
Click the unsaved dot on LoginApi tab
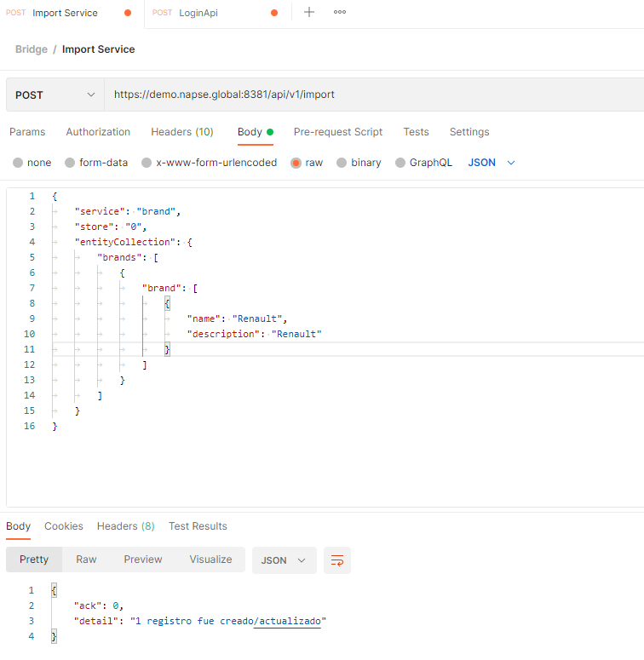pos(274,13)
